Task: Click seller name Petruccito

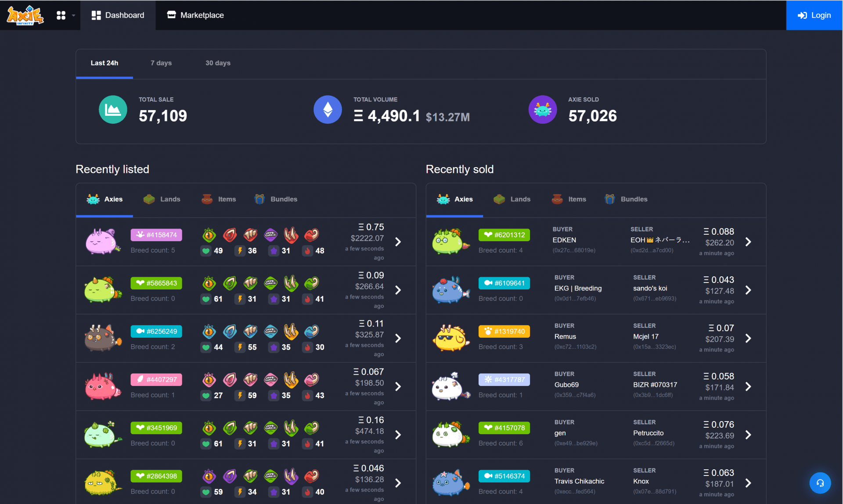Action: (x=648, y=433)
